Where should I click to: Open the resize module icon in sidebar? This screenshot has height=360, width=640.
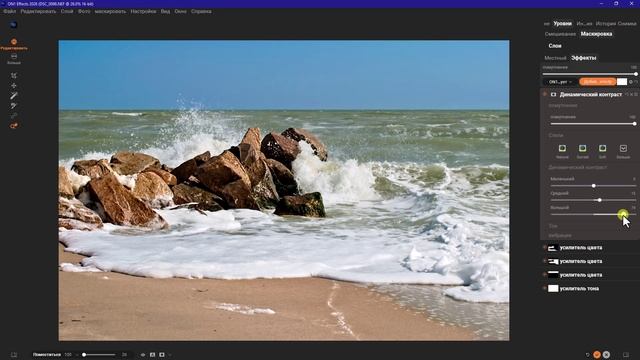[14, 56]
